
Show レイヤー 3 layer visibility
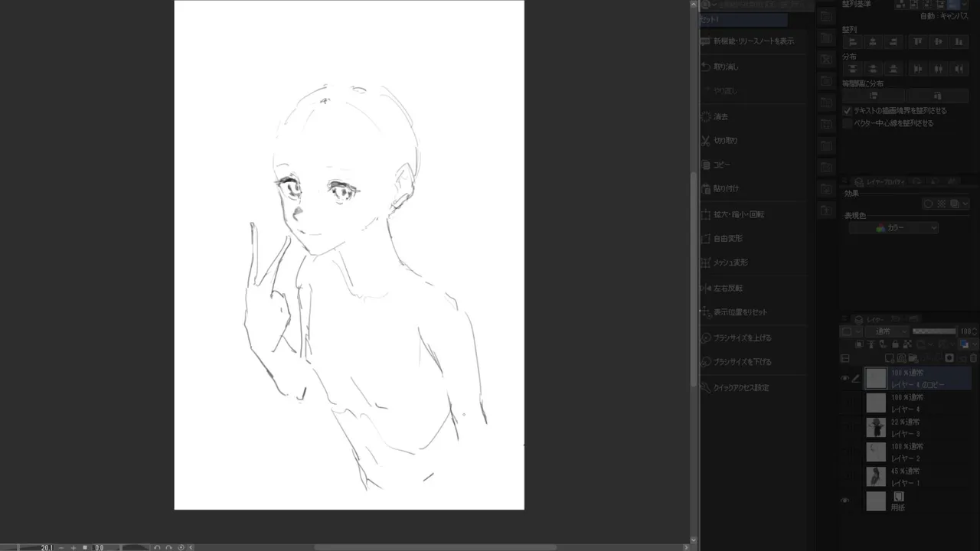pyautogui.click(x=845, y=428)
